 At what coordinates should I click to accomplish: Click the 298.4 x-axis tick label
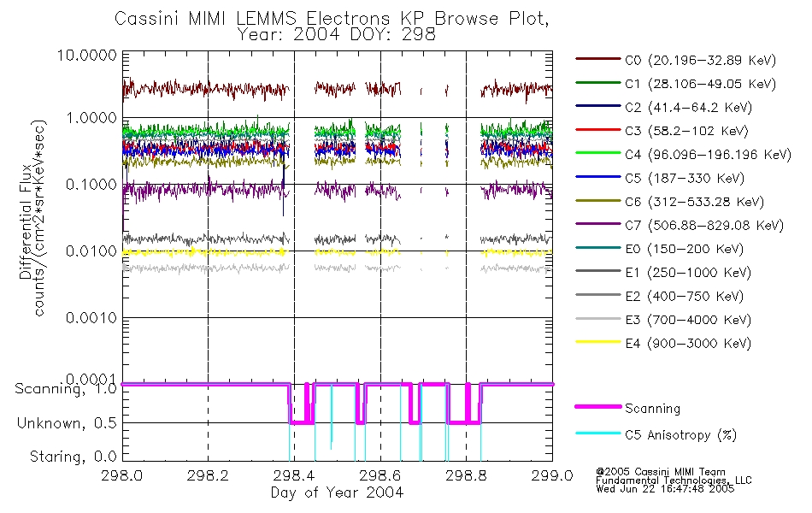click(294, 475)
